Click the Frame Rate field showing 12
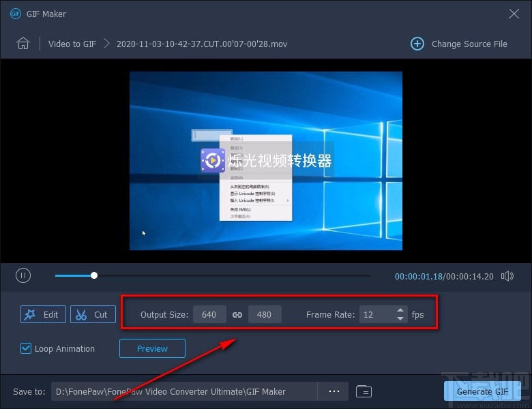The height and width of the screenshot is (409, 532). [376, 314]
